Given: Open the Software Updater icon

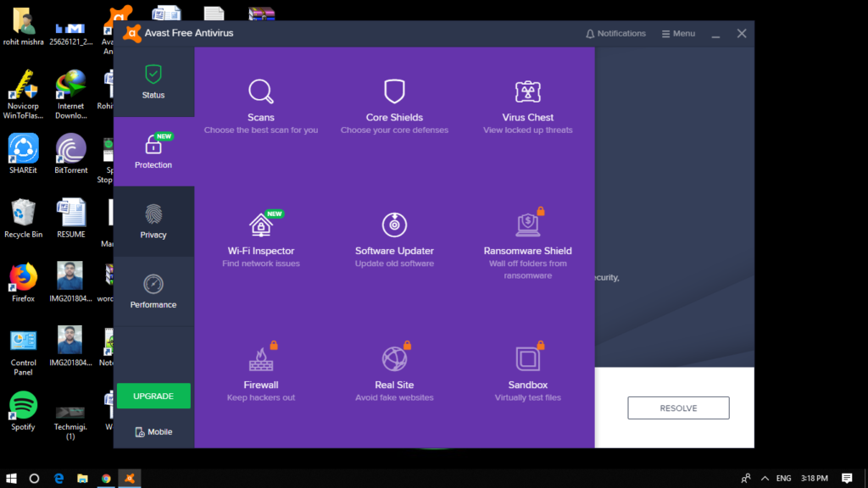Looking at the screenshot, I should point(394,225).
